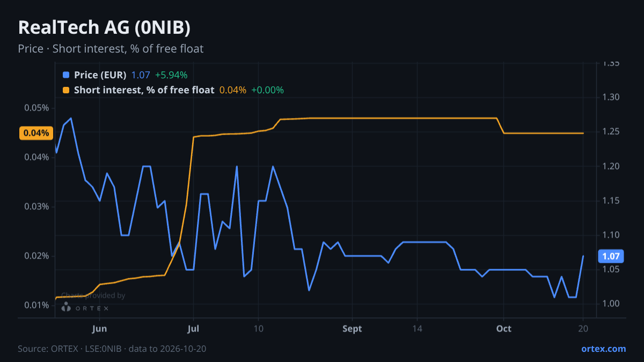Click the Oct date axis label
This screenshot has width=644, height=362.
point(504,329)
